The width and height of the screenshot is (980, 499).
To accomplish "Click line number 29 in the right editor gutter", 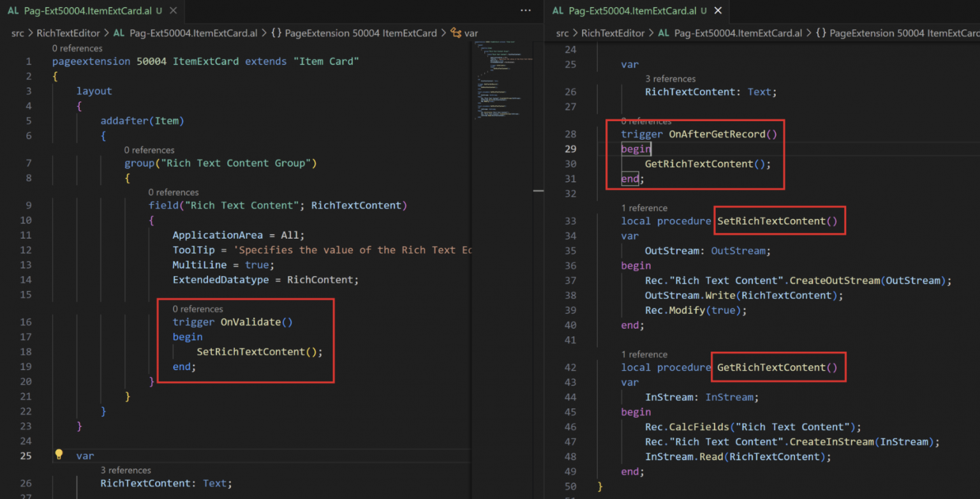I will [570, 149].
